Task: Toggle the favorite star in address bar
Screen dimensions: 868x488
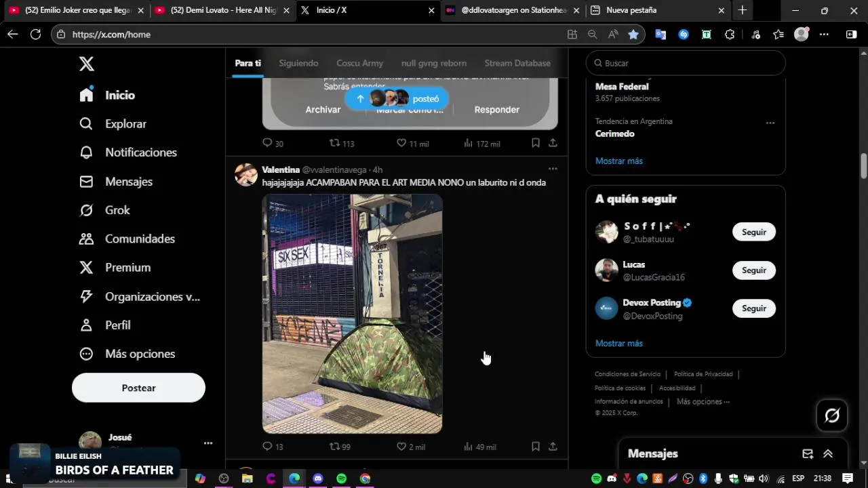Action: (633, 35)
